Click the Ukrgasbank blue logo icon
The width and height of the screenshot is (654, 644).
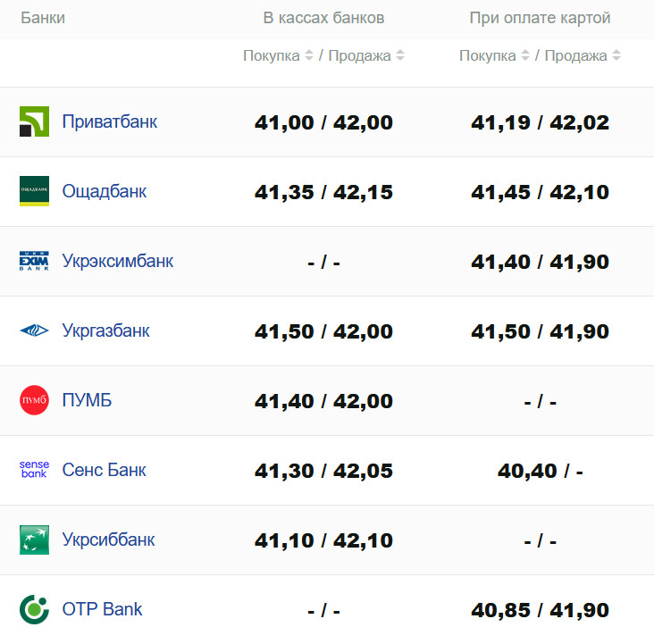[x=34, y=330]
